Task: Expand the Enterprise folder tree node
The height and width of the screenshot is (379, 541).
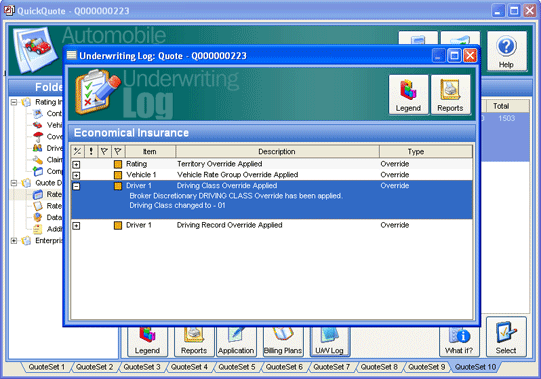Action: [14, 241]
